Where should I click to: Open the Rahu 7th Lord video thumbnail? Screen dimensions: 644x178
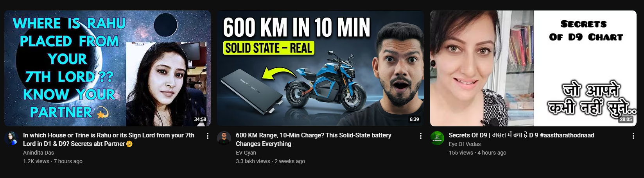click(x=108, y=68)
